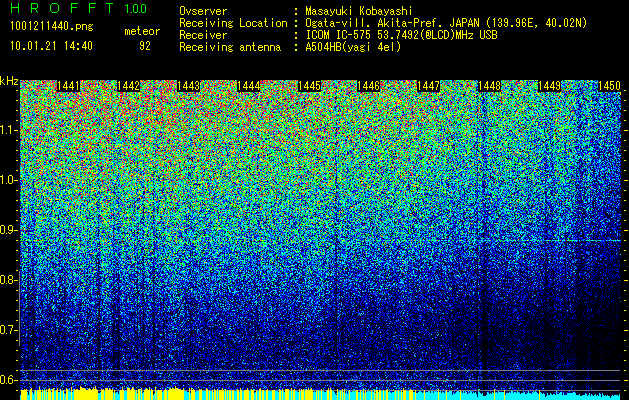Click the meteor label
Viewport: 629px width, 400px height.
142,31
